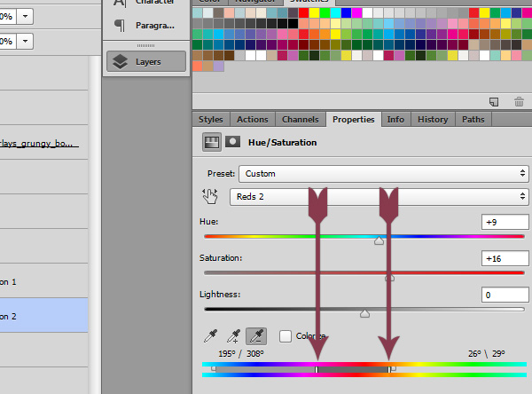Switch to the Info tab
The height and width of the screenshot is (394, 532).
pos(395,120)
